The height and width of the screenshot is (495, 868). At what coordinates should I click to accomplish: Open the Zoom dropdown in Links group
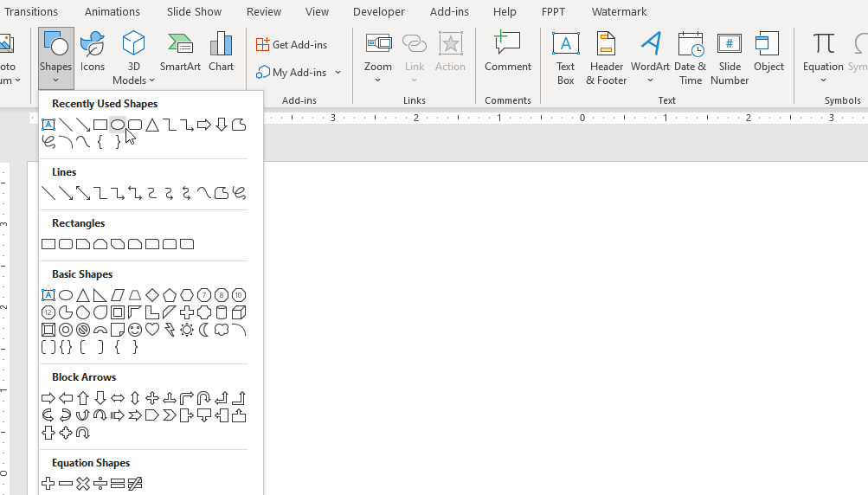click(378, 80)
